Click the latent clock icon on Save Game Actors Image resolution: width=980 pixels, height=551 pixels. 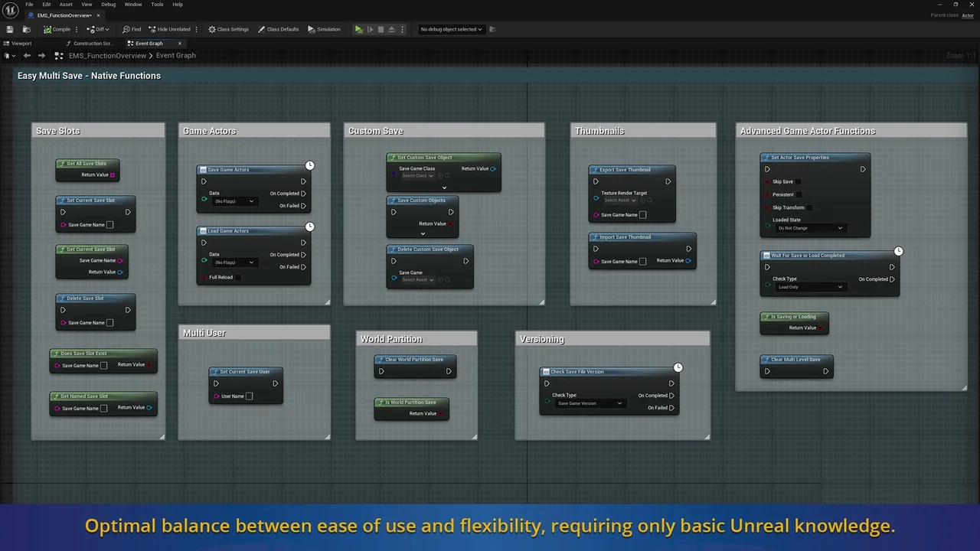pos(309,165)
